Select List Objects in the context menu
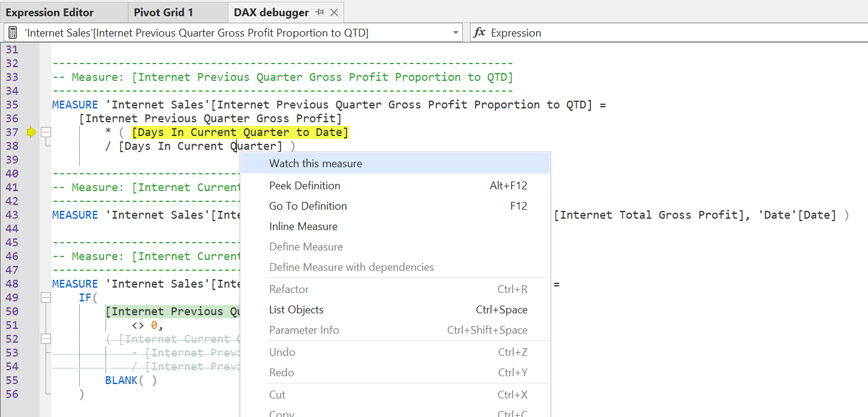The image size is (868, 417). [x=296, y=310]
